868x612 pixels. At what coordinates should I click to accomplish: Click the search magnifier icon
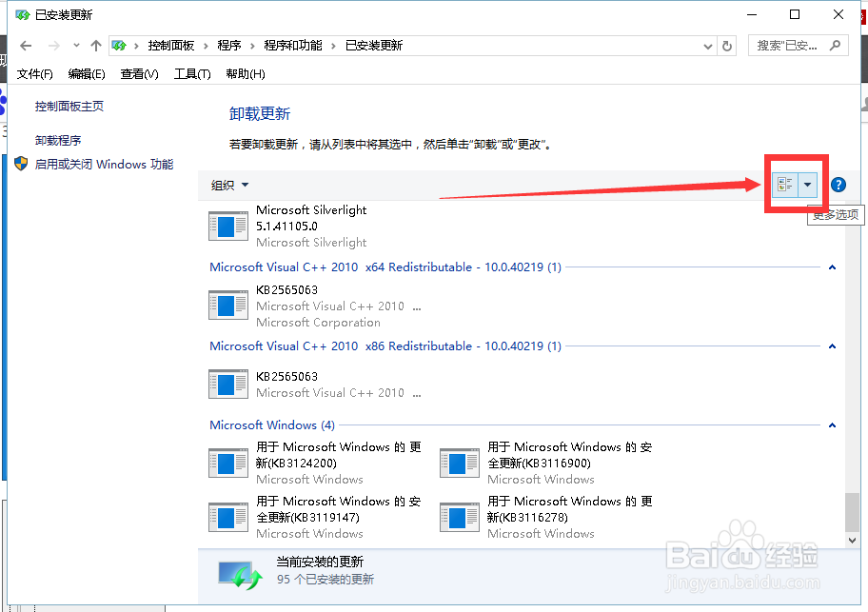(835, 46)
